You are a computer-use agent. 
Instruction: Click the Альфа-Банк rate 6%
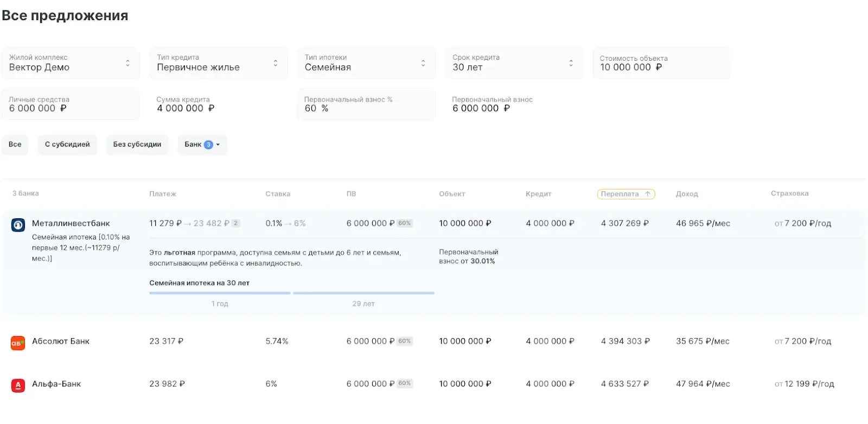(x=271, y=384)
